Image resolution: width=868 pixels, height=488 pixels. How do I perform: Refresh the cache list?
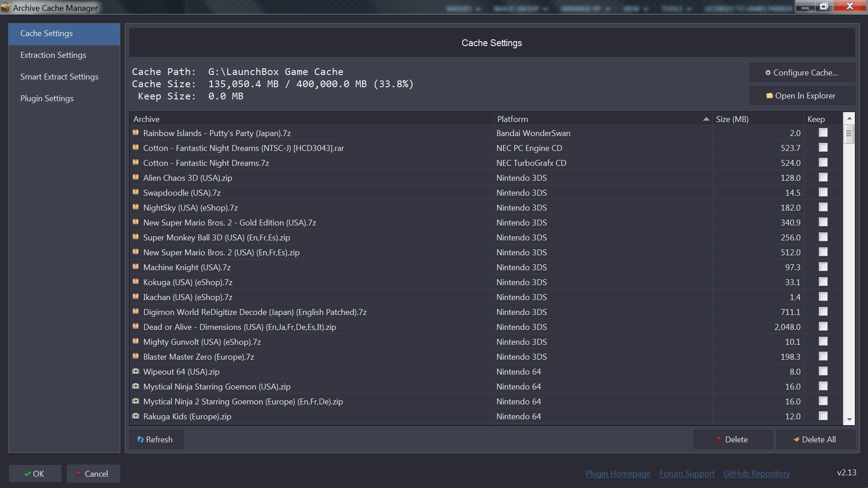(x=156, y=439)
